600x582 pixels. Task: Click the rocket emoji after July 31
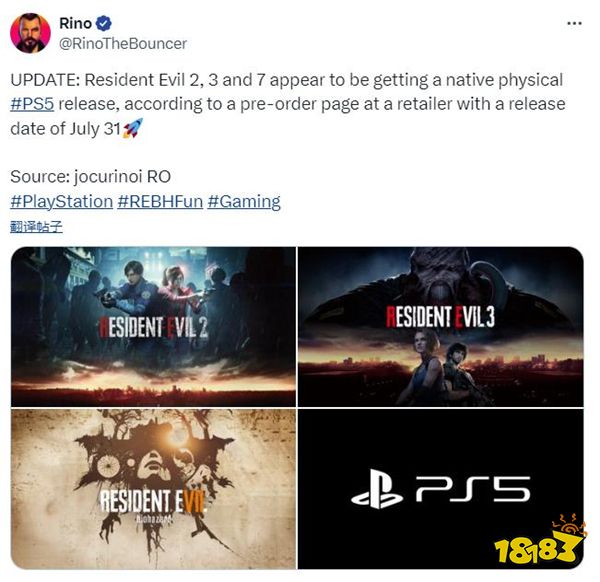[133, 129]
